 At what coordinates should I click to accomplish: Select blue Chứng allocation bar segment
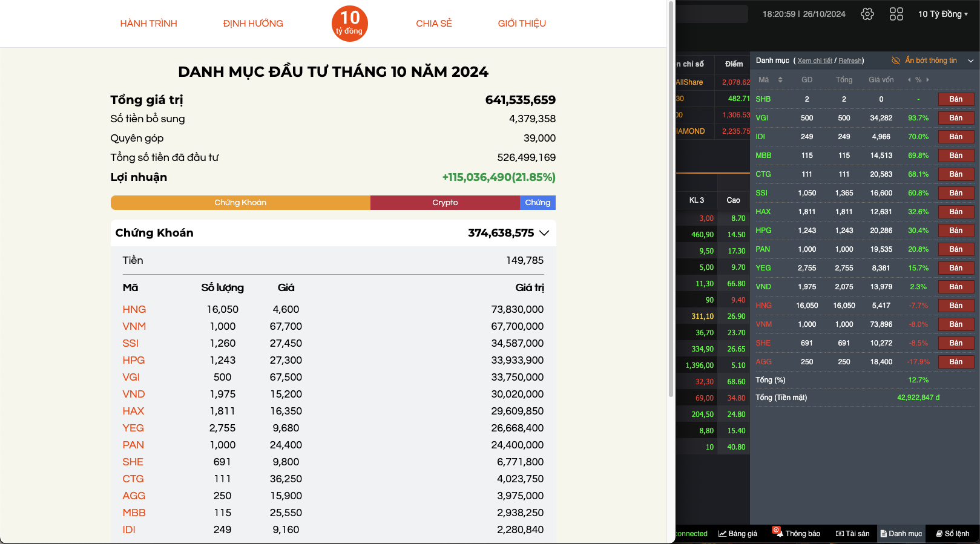tap(538, 203)
